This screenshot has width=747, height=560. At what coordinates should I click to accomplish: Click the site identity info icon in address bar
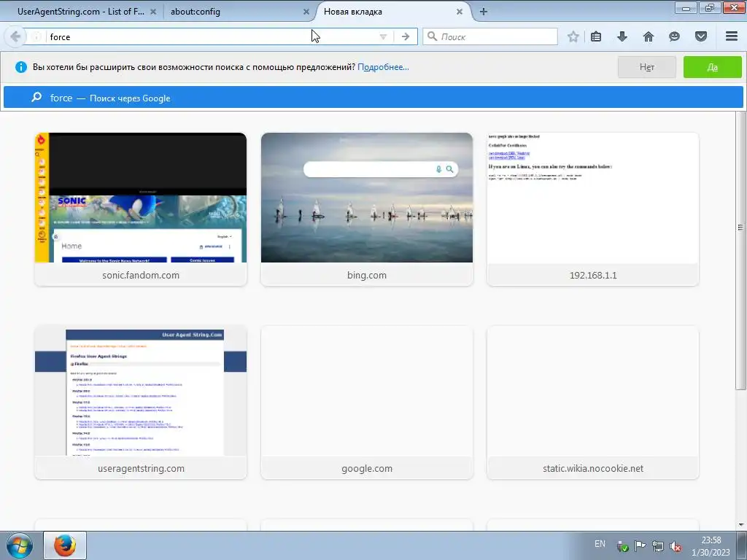pyautogui.click(x=36, y=36)
